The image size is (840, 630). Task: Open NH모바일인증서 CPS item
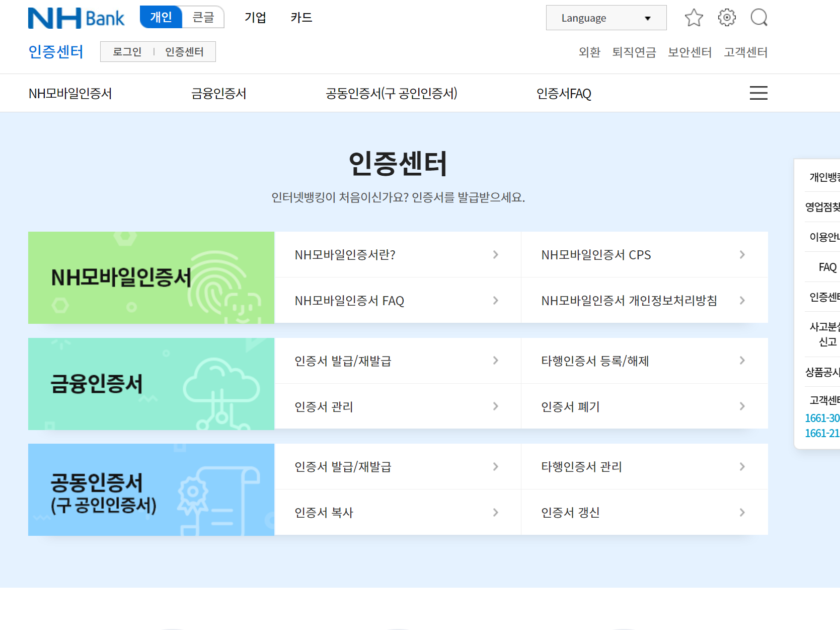click(644, 255)
